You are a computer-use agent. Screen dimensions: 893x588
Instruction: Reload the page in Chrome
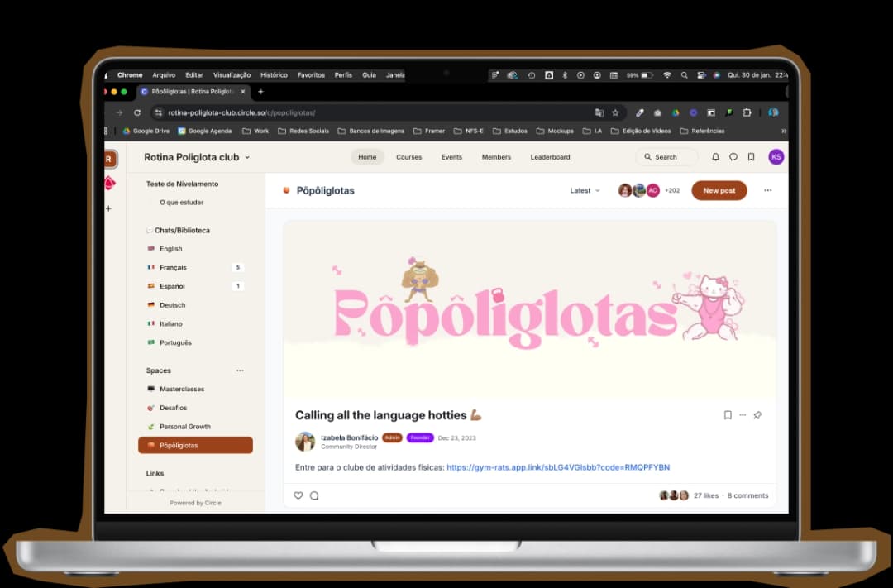(x=137, y=112)
